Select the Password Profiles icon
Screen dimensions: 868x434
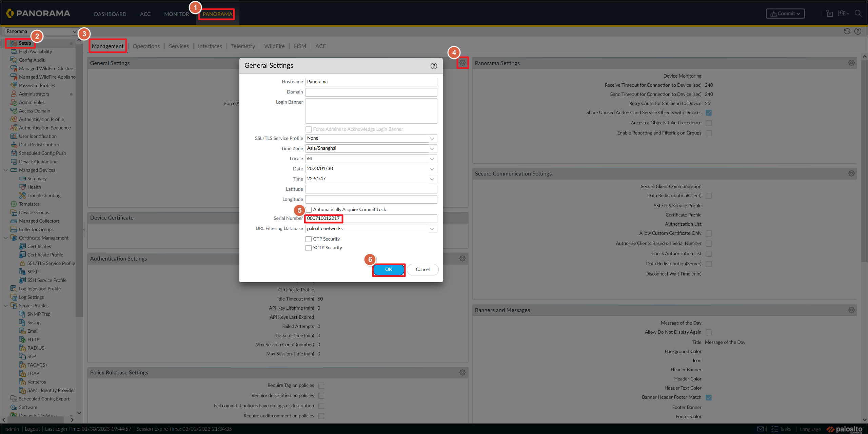[14, 85]
